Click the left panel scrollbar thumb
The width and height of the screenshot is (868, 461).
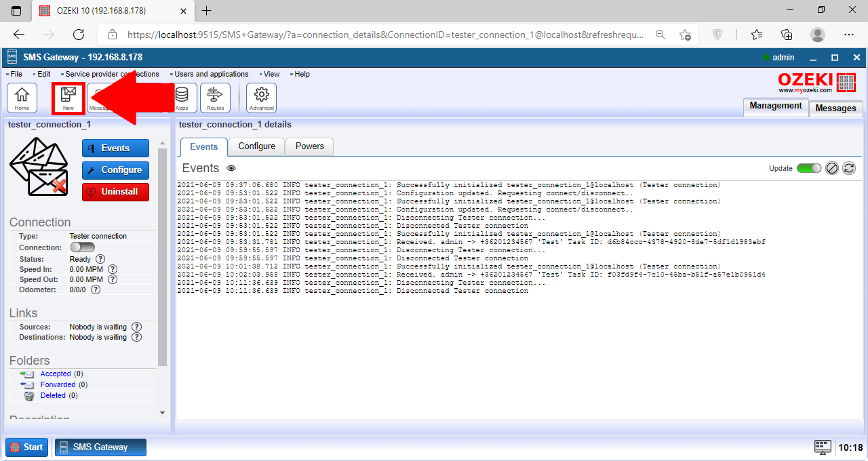pos(162,257)
